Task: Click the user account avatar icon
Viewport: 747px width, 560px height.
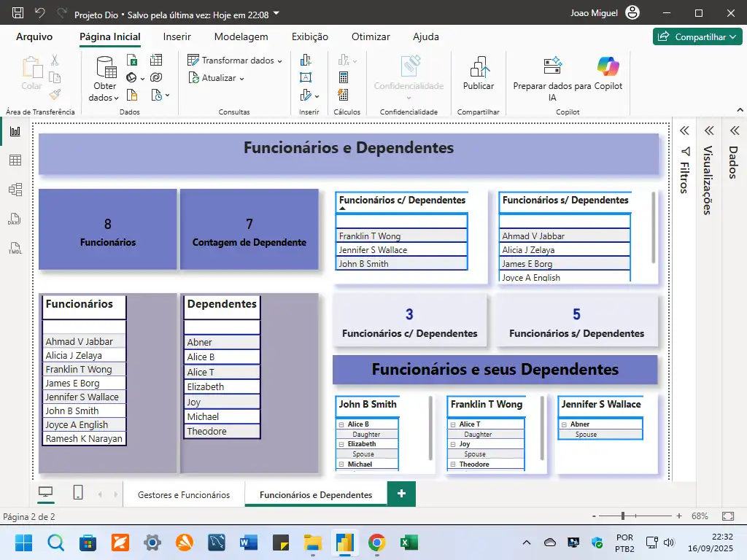Action: coord(632,13)
